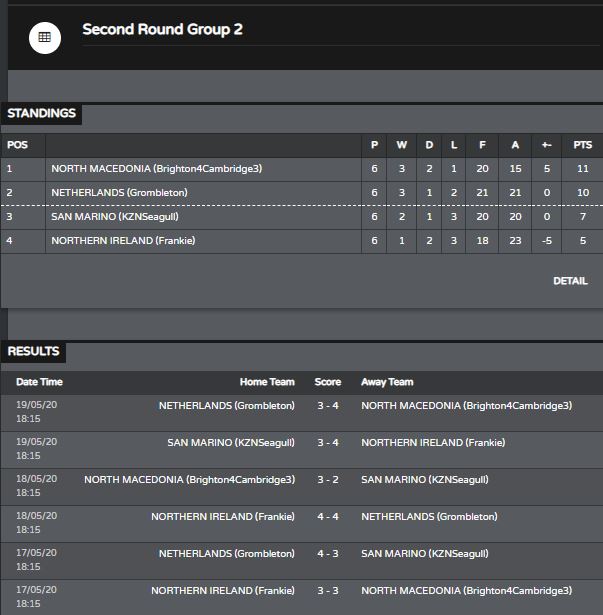
Task: Click the PTS column header
Action: coord(582,145)
